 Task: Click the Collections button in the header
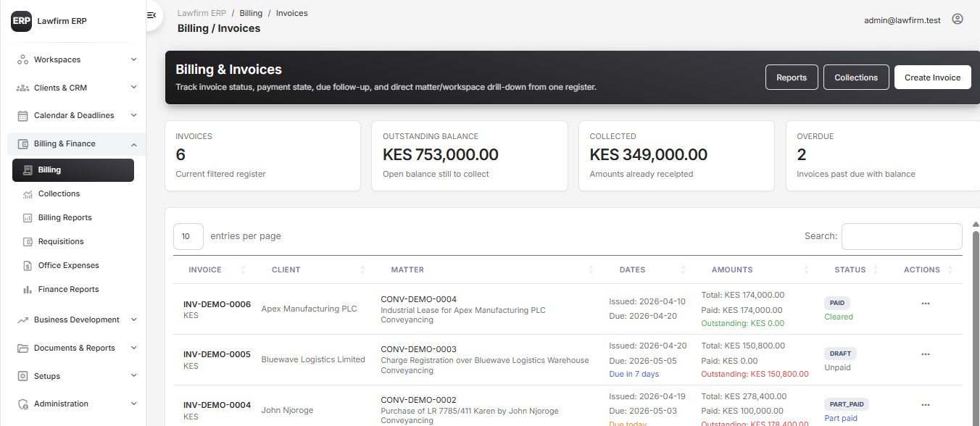click(x=856, y=78)
